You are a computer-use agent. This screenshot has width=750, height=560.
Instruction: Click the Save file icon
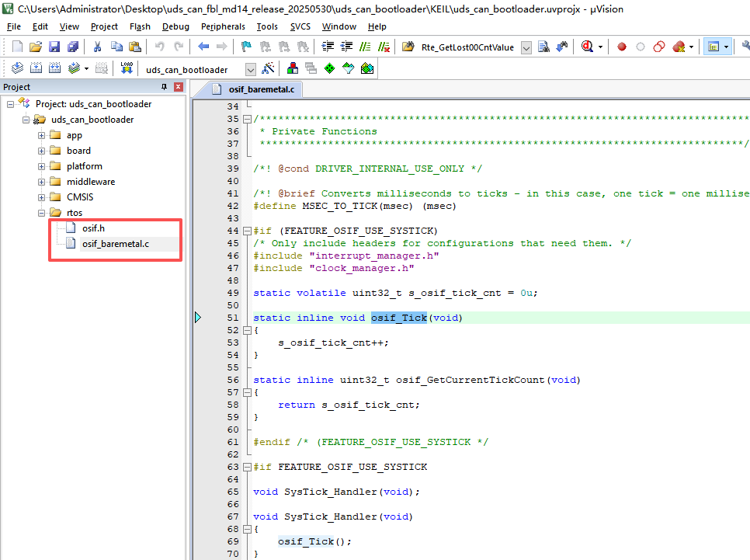pos(54,47)
